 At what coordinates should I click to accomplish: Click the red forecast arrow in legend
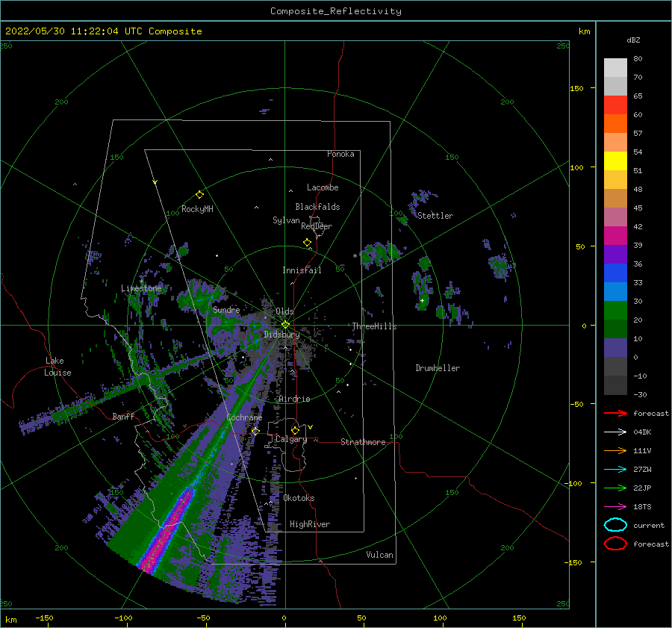click(615, 413)
